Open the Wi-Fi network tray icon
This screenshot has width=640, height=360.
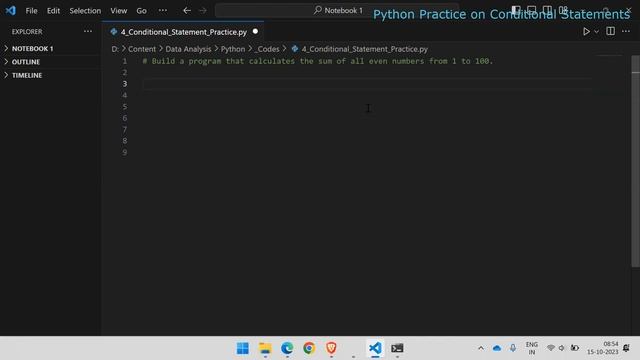[x=550, y=348]
